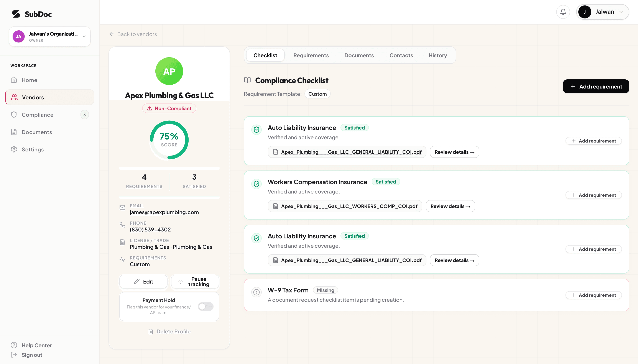
Task: Click email james@apexplumbing.com
Action: point(164,212)
